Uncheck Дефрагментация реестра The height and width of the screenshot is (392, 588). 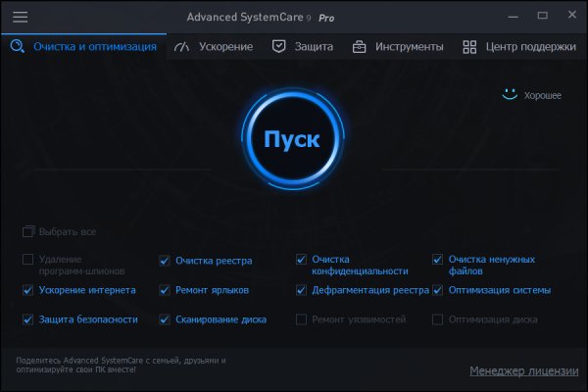click(x=301, y=290)
